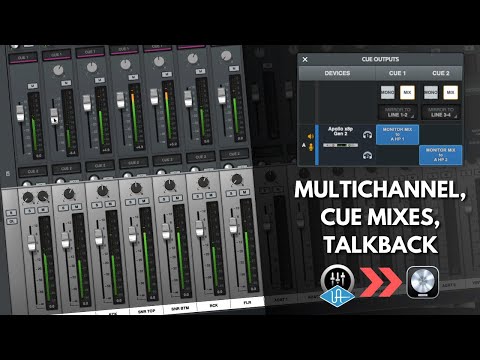Toggle MIX for Cue 2
The height and width of the screenshot is (360, 480).
450,92
